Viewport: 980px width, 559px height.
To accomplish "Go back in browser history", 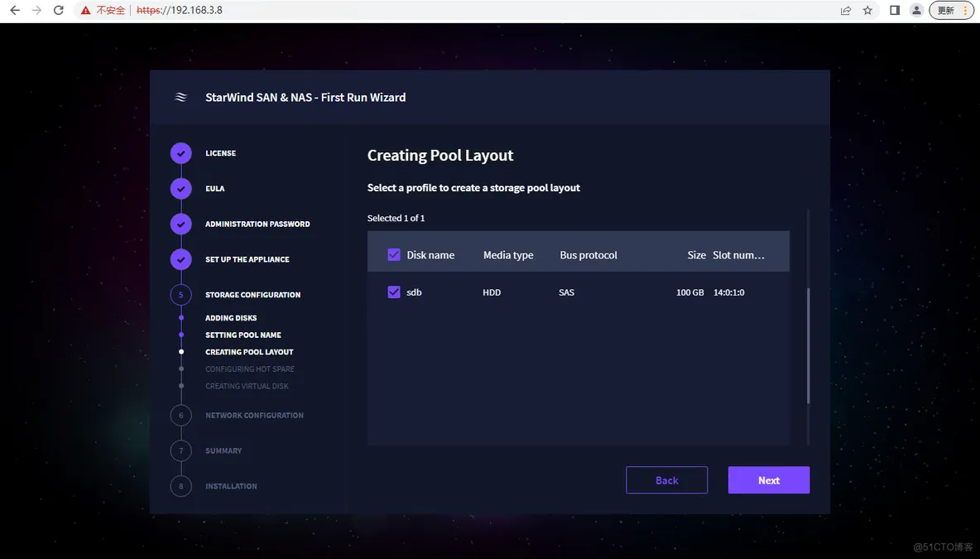I will point(15,10).
